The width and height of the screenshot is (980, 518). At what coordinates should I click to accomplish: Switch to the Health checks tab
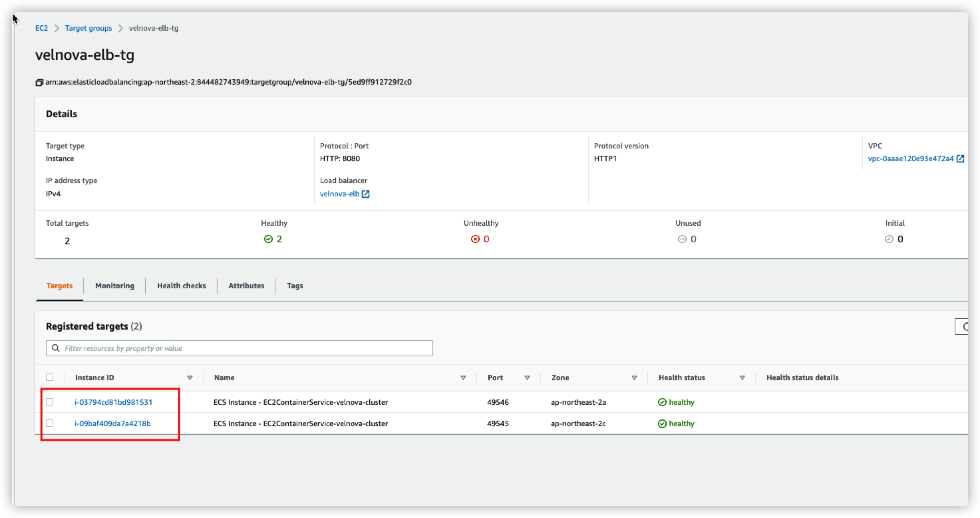point(181,286)
